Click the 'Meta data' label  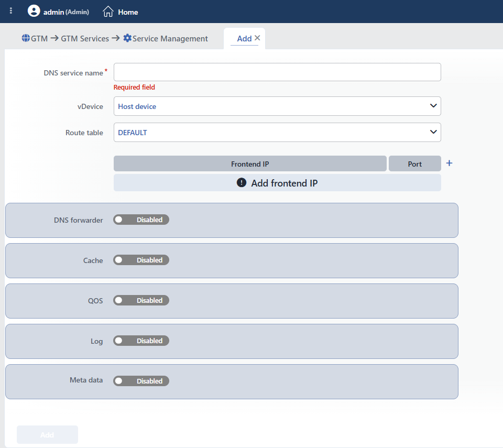tap(86, 380)
